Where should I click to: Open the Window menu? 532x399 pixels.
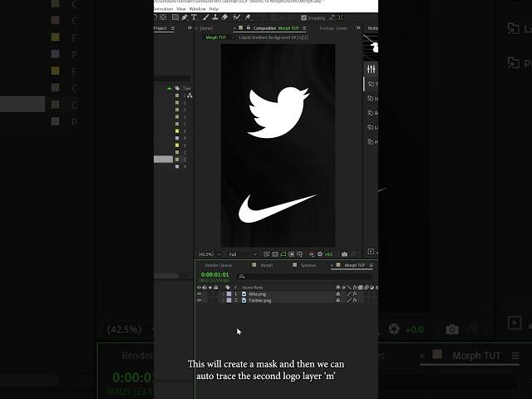[x=198, y=9]
